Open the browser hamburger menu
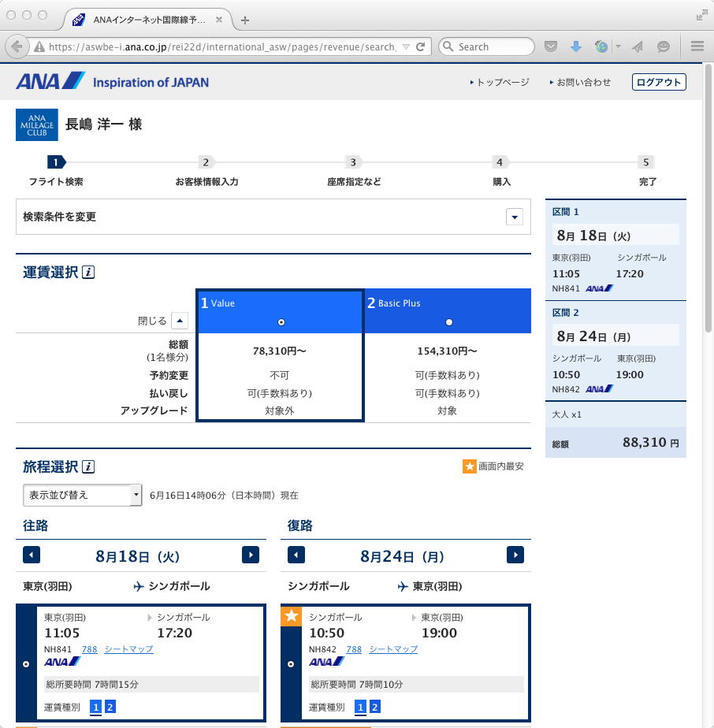714x728 pixels. 697,46
